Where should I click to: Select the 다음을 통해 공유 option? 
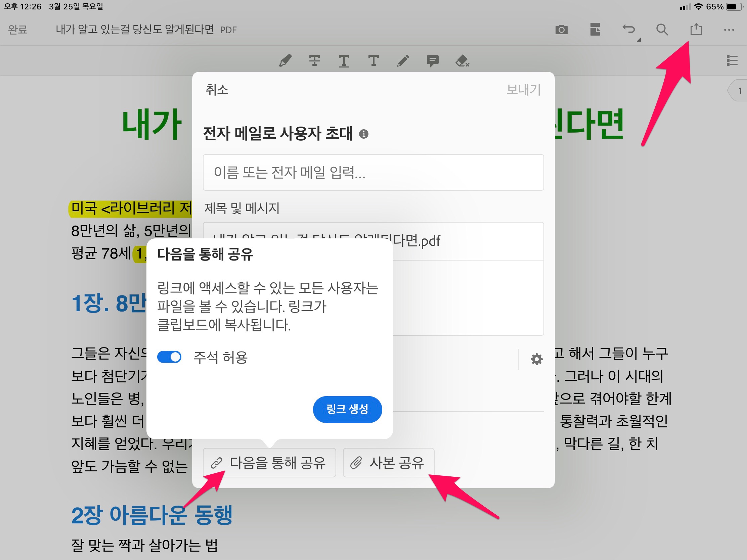(x=269, y=462)
